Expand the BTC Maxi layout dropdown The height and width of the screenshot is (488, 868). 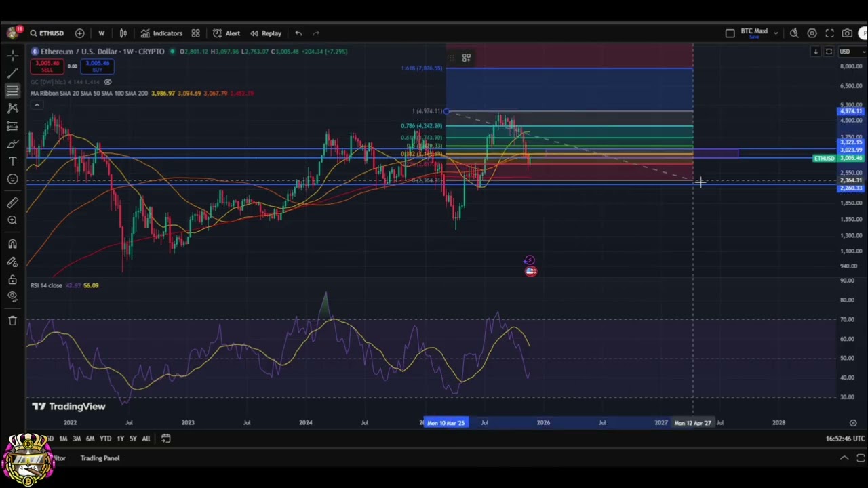[776, 33]
